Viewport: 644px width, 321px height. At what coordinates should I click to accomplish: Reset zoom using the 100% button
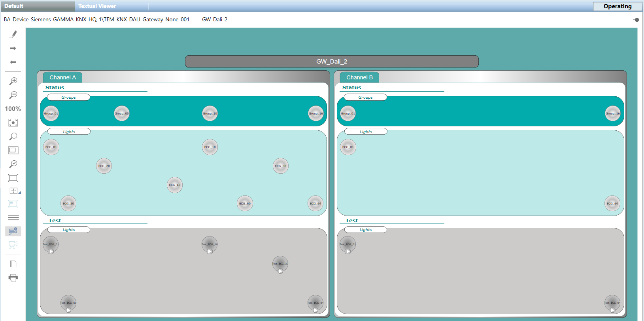13,109
